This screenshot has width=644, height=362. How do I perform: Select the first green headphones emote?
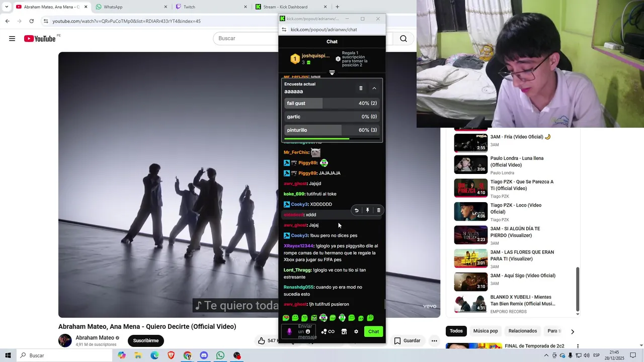point(324,318)
